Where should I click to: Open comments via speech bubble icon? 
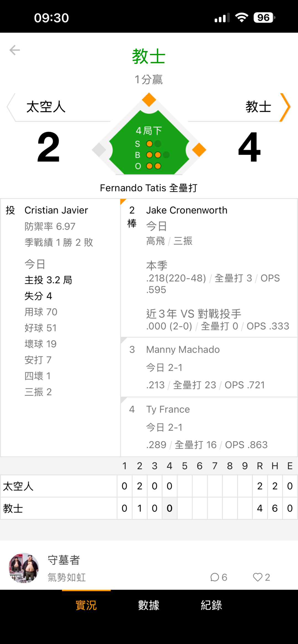(x=215, y=577)
